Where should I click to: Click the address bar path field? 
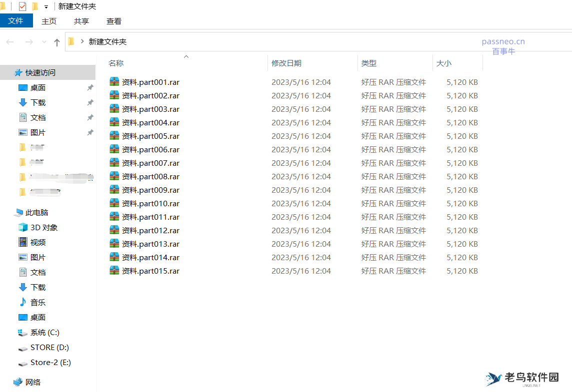[x=300, y=42]
